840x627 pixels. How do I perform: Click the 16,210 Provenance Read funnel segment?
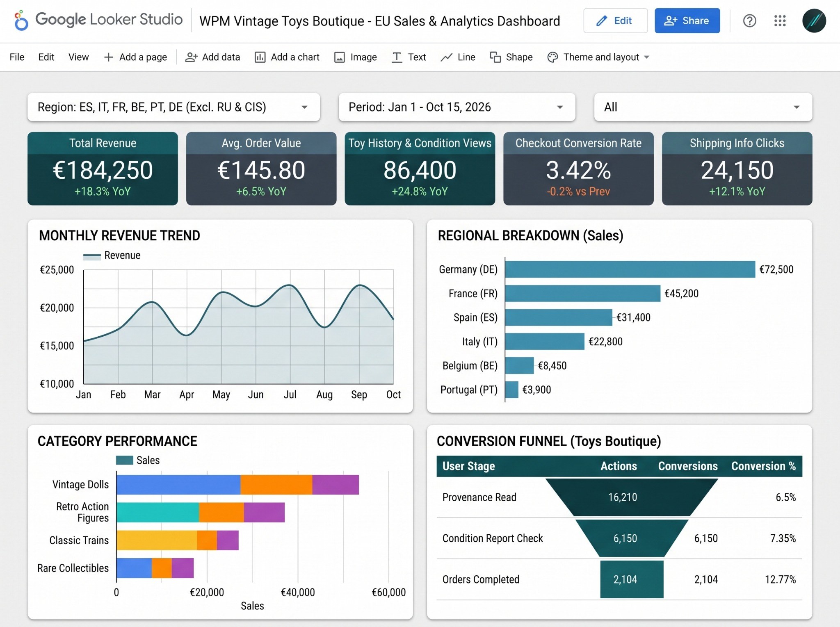(632, 497)
